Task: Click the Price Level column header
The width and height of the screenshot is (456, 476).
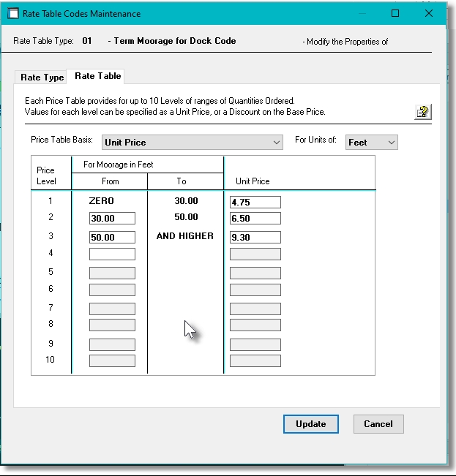Action: tap(46, 175)
